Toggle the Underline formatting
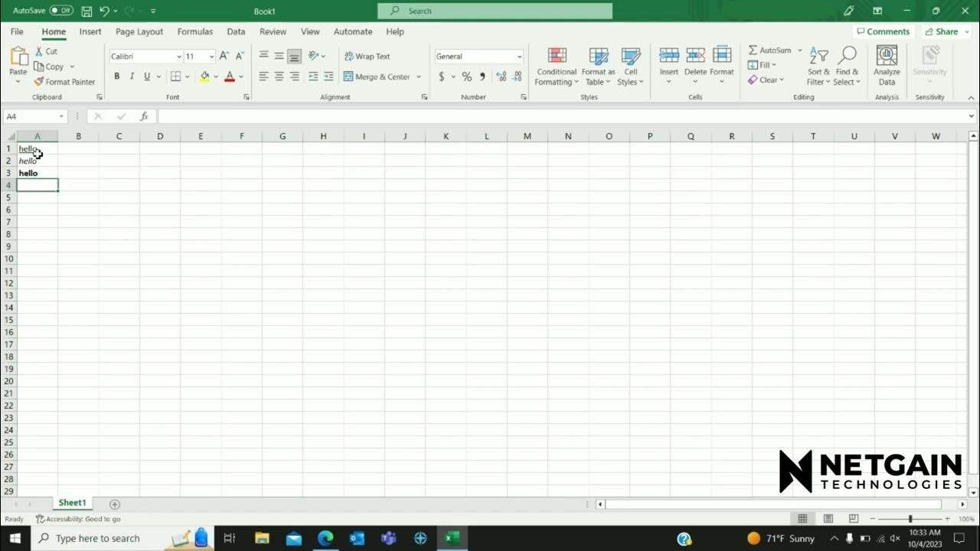 click(x=145, y=77)
